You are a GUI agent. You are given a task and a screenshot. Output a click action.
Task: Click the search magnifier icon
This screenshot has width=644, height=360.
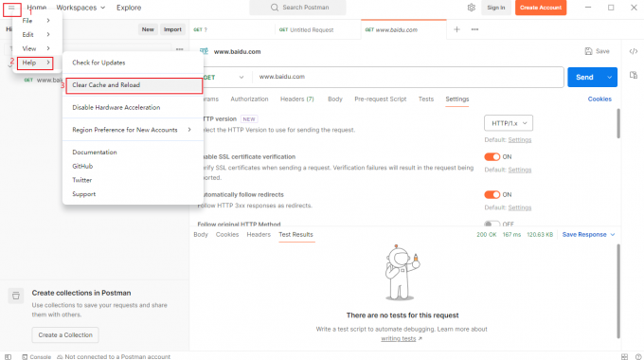point(275,8)
